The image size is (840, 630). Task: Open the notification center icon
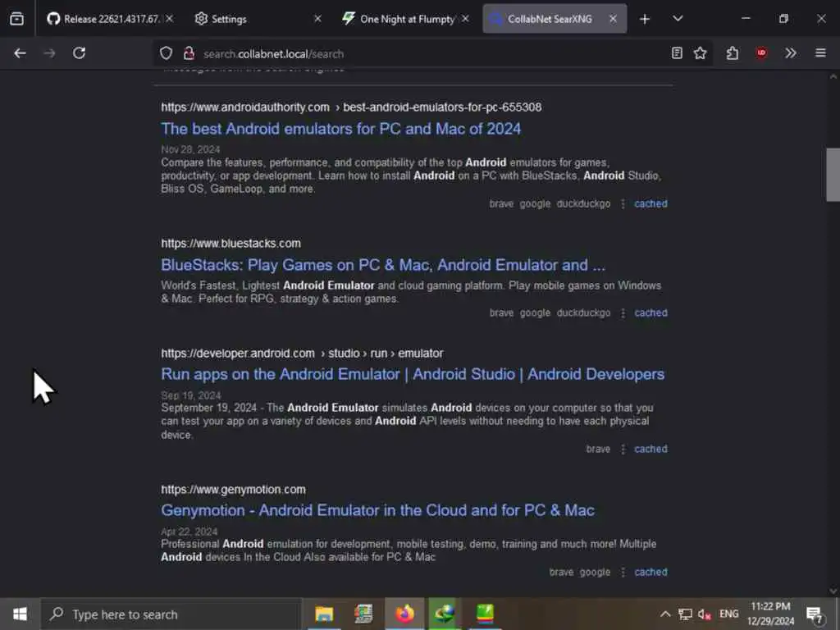tap(815, 614)
